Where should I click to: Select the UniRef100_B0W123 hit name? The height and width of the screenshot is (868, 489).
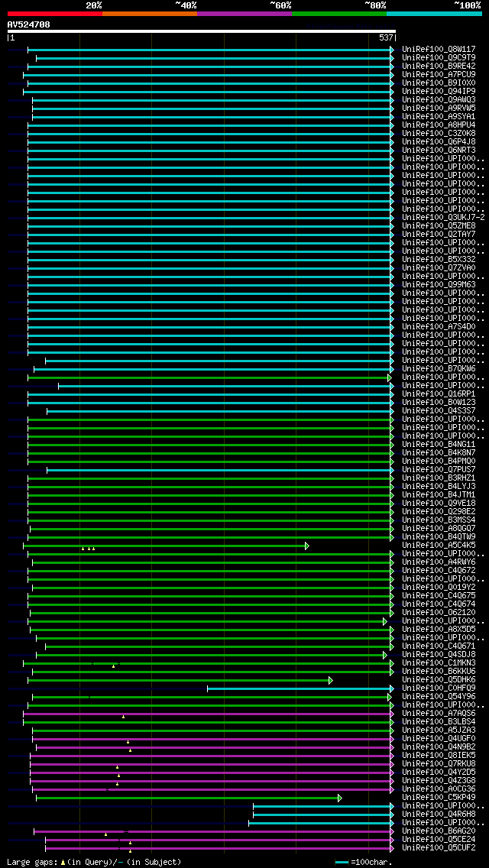tap(439, 403)
